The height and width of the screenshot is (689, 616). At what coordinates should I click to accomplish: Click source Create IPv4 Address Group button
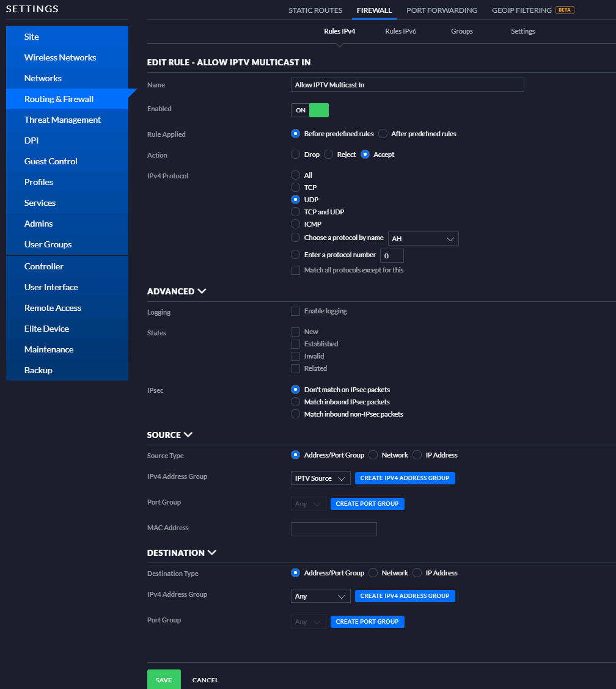pos(405,478)
